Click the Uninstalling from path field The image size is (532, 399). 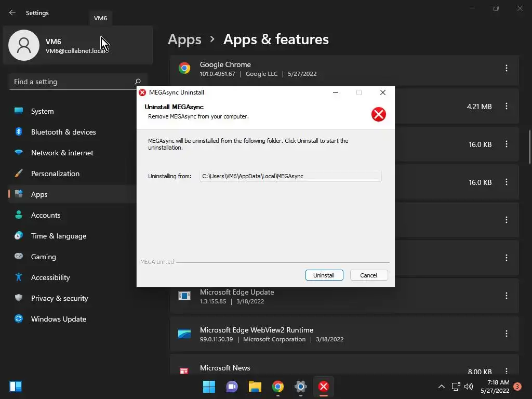tap(290, 176)
